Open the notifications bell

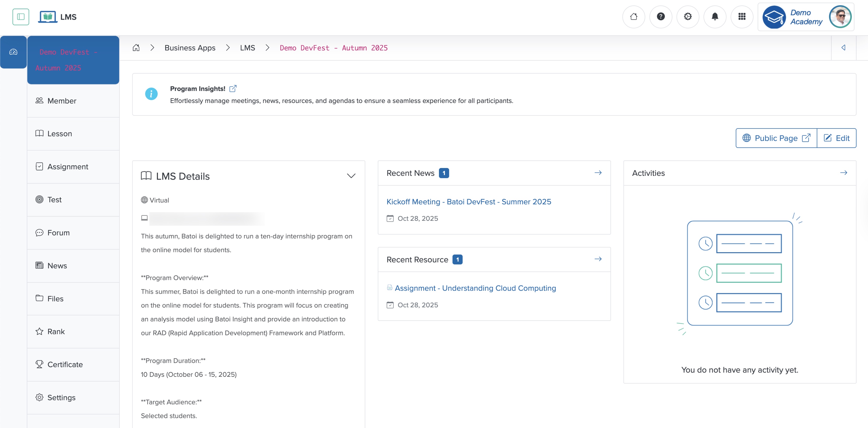[x=715, y=16]
